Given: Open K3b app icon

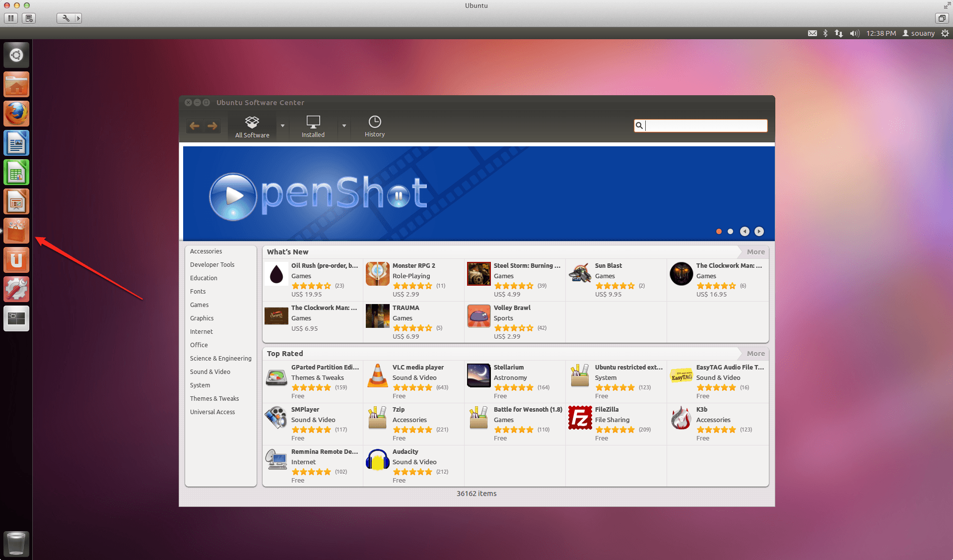Looking at the screenshot, I should pos(681,418).
